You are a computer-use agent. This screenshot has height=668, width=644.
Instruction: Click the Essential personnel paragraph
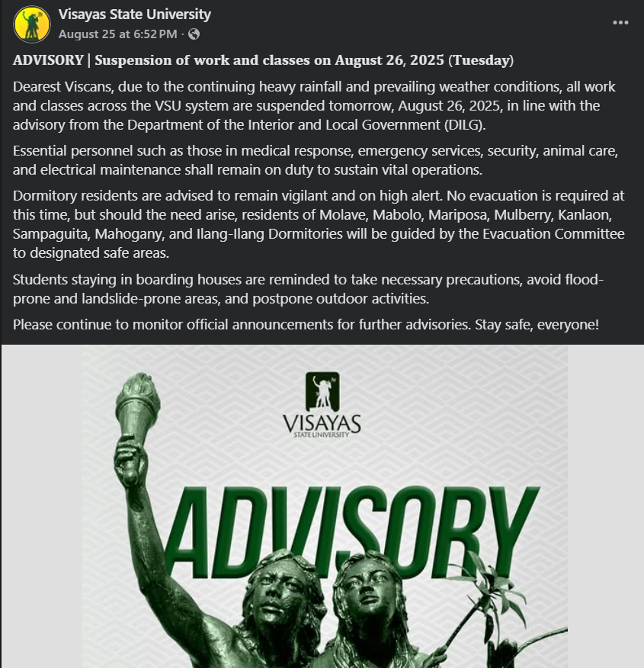click(x=320, y=159)
